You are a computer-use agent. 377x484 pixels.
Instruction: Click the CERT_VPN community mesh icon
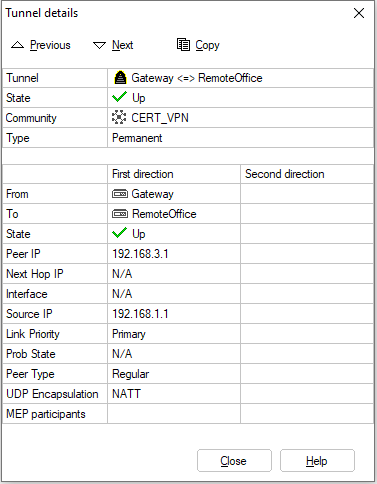coord(119,117)
